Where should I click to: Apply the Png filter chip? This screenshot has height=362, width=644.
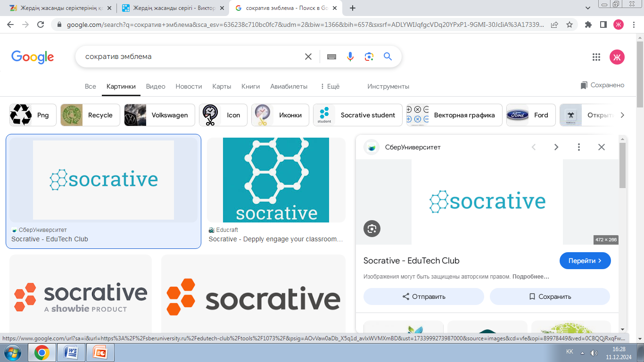33,115
